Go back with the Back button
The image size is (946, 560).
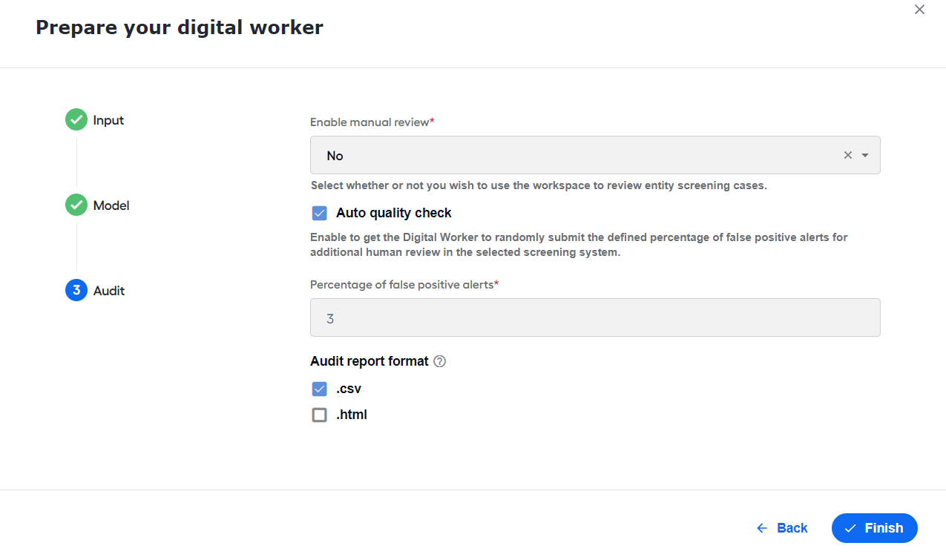782,528
